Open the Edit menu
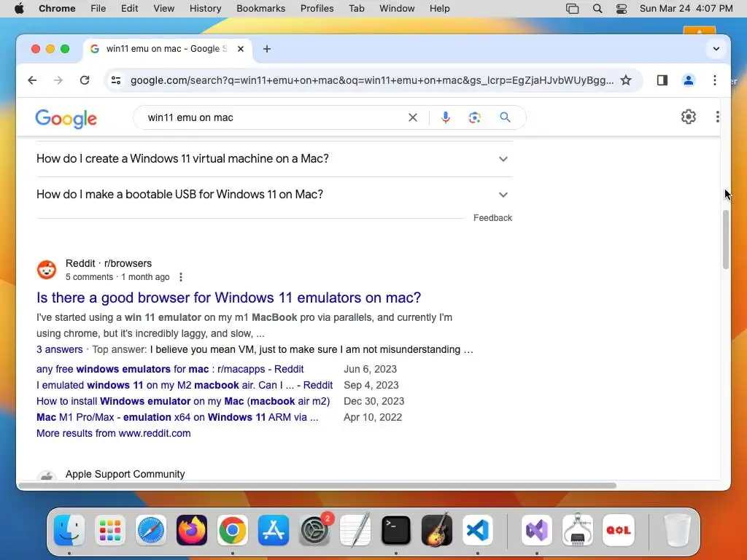Viewport: 747px width, 560px height. 129,9
